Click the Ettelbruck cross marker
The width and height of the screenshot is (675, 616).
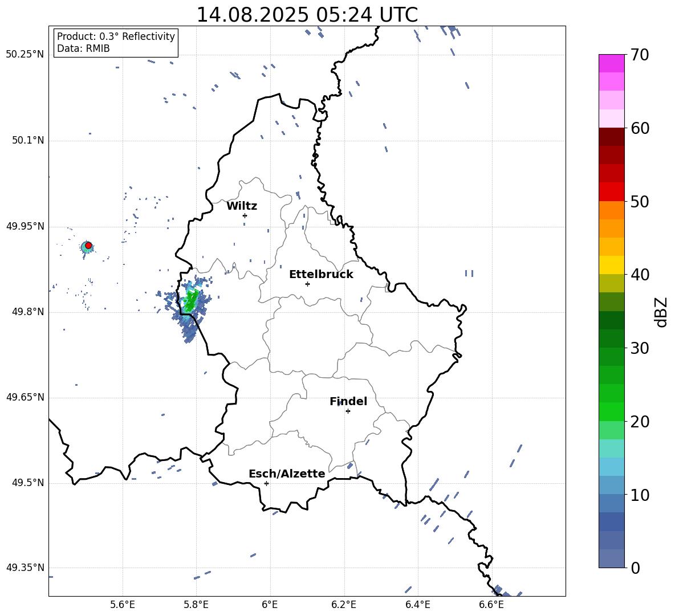pyautogui.click(x=307, y=284)
